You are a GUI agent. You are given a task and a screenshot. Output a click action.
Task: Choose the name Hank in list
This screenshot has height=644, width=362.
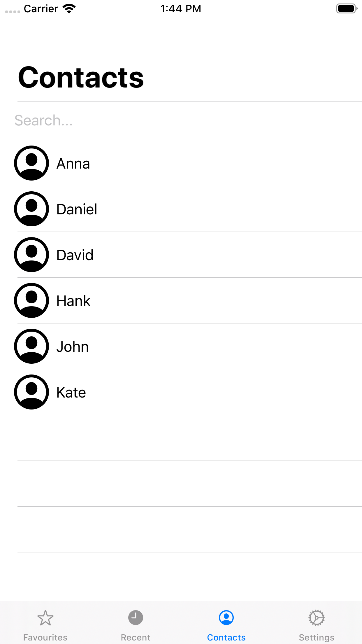pyautogui.click(x=73, y=301)
